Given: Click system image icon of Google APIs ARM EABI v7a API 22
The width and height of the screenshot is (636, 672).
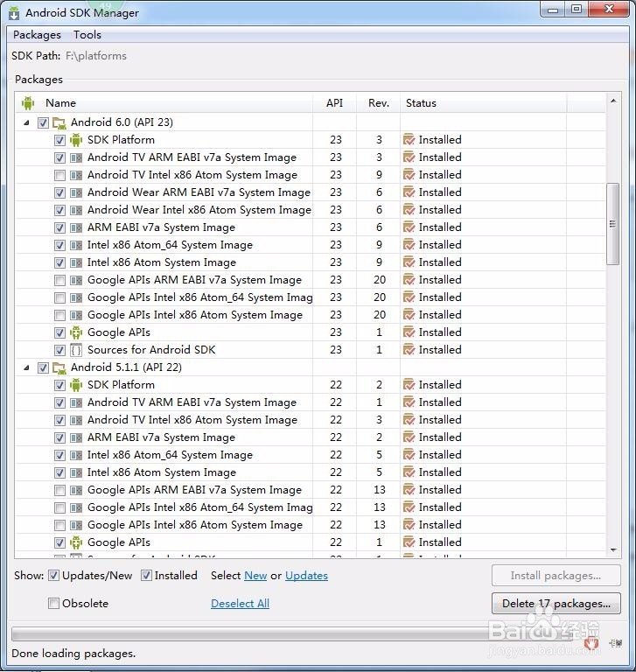Looking at the screenshot, I should [76, 490].
